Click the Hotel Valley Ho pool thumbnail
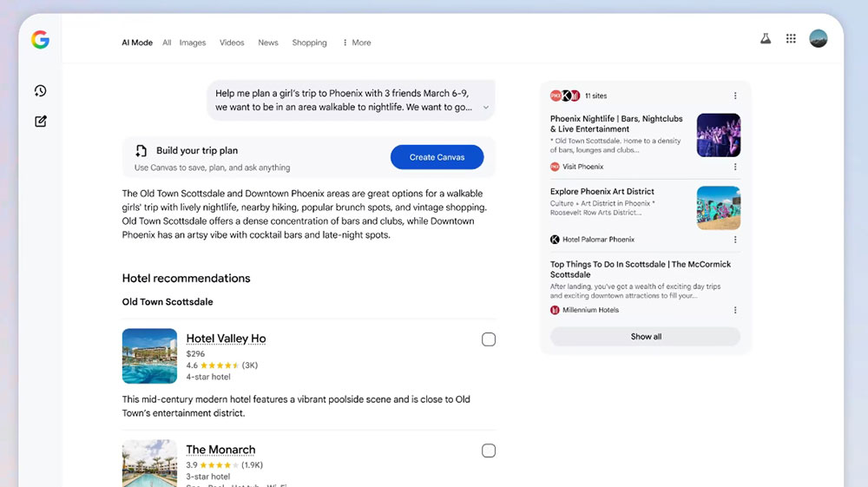The height and width of the screenshot is (487, 868). 149,356
